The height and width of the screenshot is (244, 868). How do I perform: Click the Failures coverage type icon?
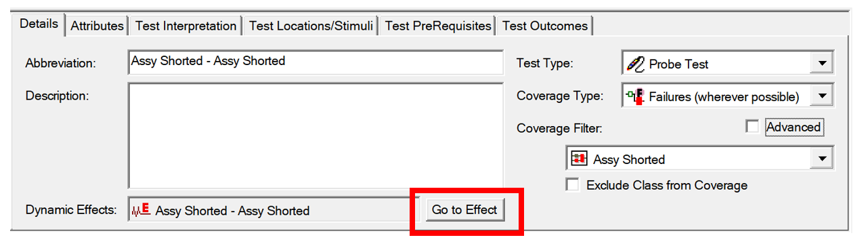[635, 97]
